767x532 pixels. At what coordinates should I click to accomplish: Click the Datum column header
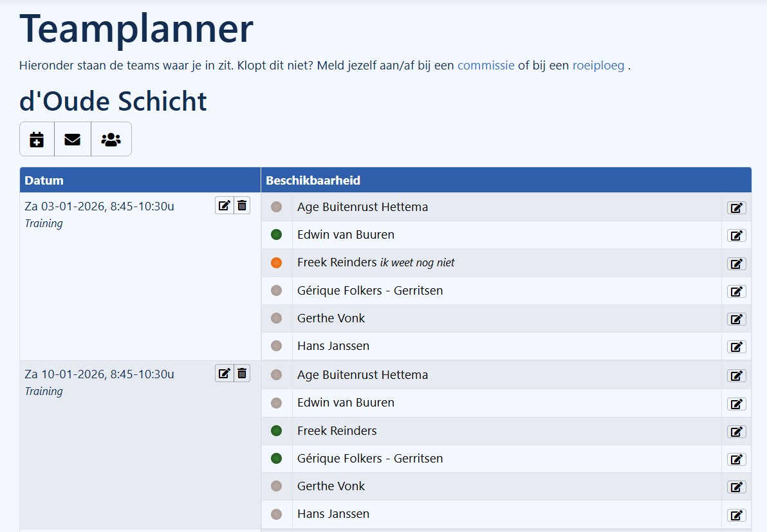point(44,180)
